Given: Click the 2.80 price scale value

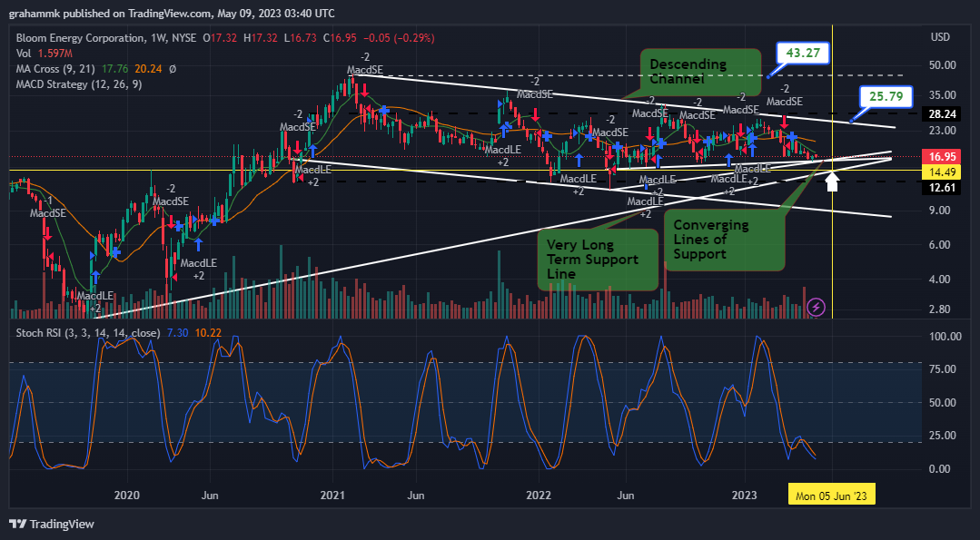Looking at the screenshot, I should tap(940, 309).
